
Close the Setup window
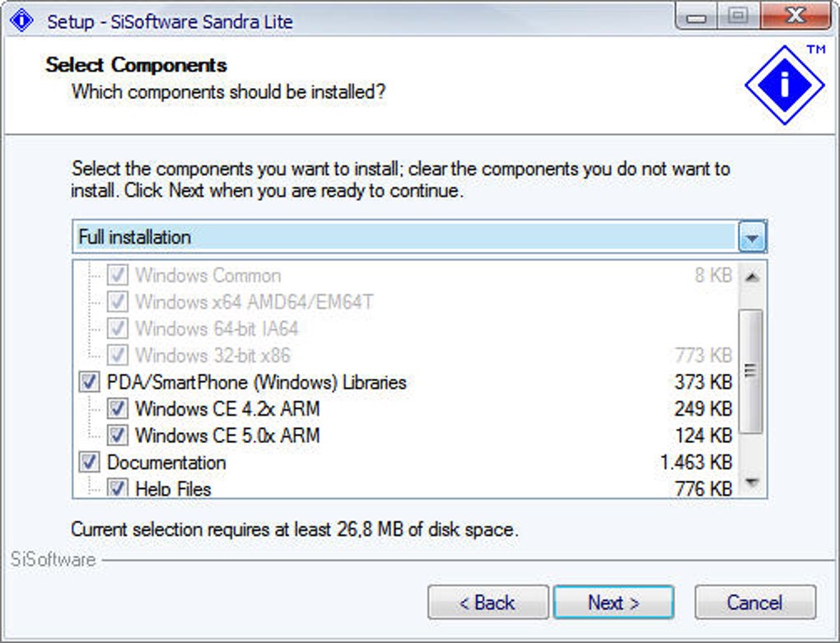click(794, 18)
